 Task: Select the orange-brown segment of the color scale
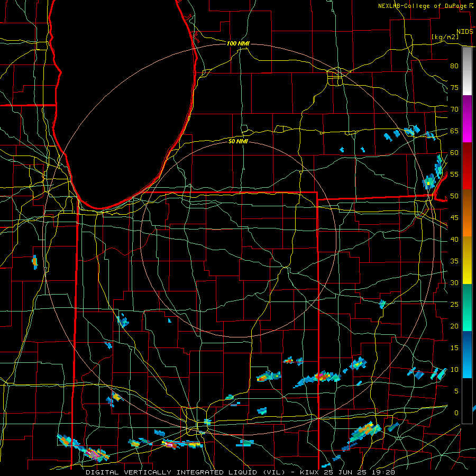pyautogui.click(x=467, y=213)
